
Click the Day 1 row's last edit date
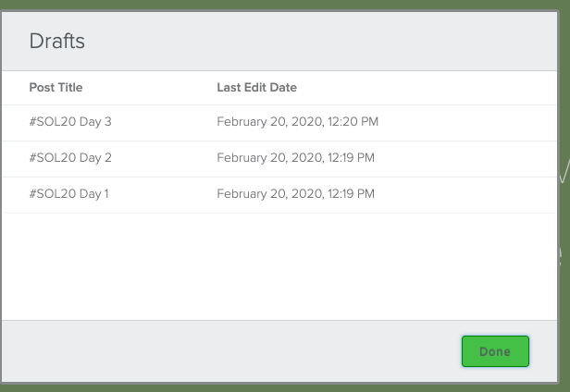point(295,194)
